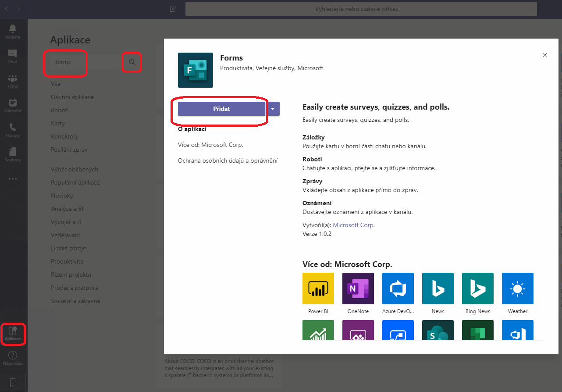The width and height of the screenshot is (562, 392).
Task: Open Soubory in the left rail
Action: point(13,154)
